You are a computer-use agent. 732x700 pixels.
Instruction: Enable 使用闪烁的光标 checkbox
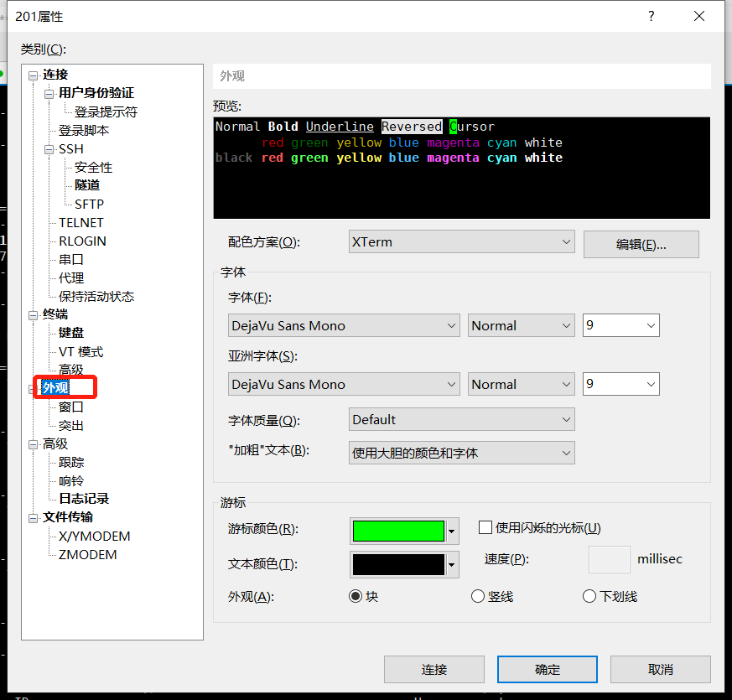[485, 528]
